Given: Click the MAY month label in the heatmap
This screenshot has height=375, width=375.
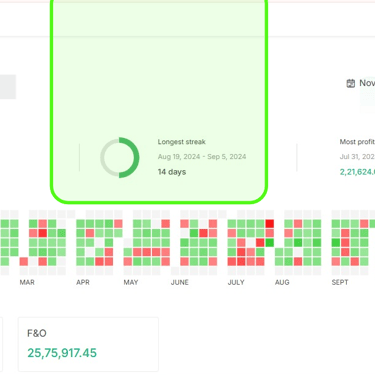Looking at the screenshot, I should click(x=131, y=282).
